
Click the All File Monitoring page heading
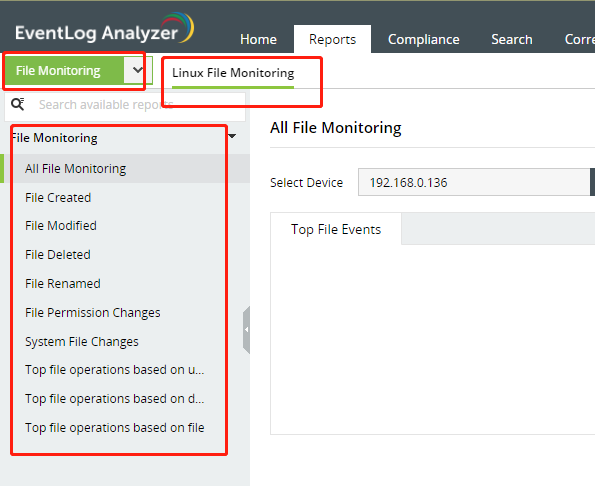[x=335, y=127]
